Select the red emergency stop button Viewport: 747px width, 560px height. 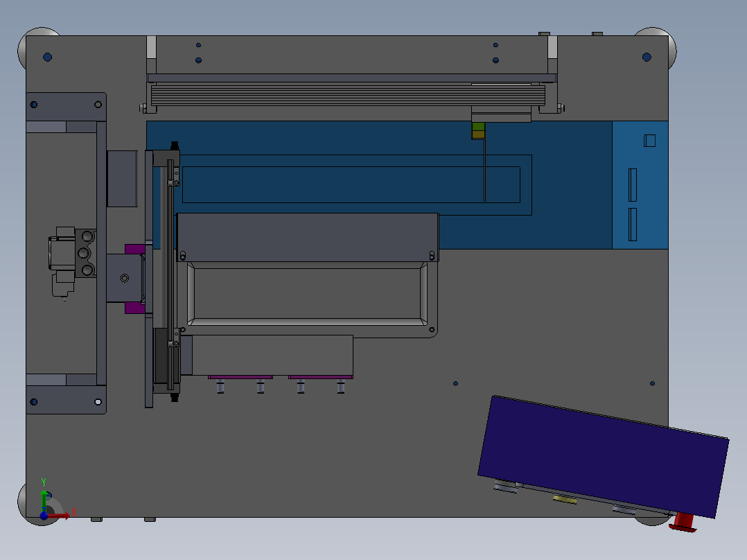(683, 523)
